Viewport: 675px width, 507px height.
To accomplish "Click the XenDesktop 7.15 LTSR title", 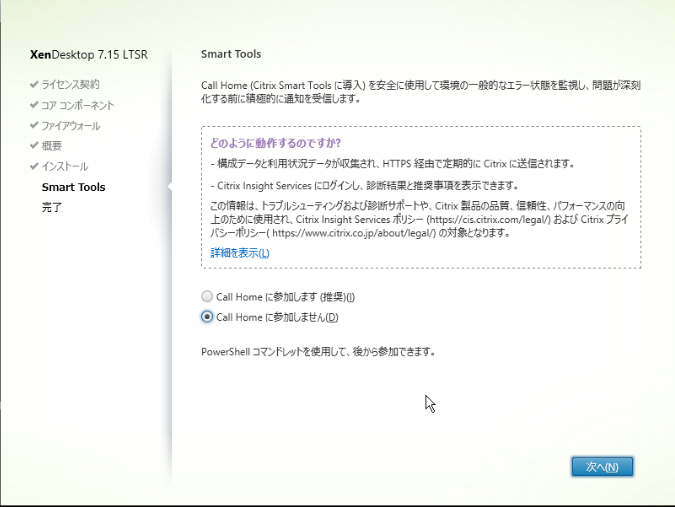I will coord(89,55).
